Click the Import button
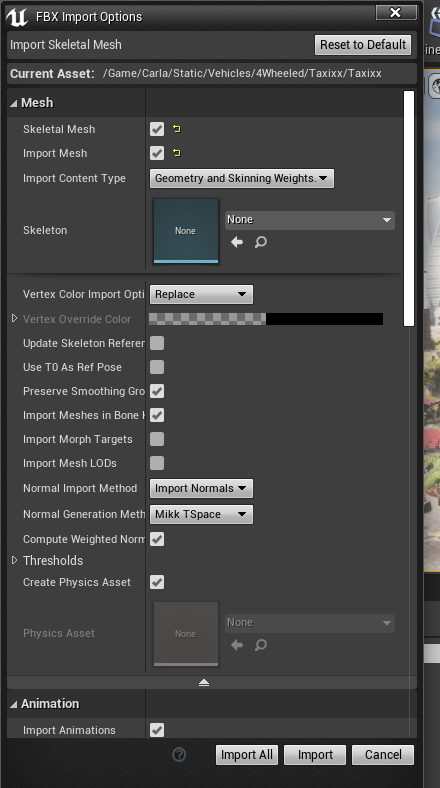Screen dimensions: 440x788 coord(315,755)
